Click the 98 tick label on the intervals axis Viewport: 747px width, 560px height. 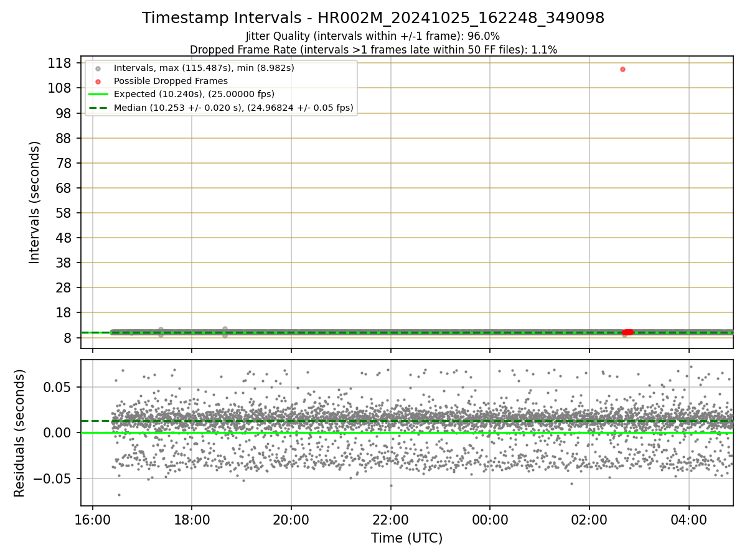(63, 113)
